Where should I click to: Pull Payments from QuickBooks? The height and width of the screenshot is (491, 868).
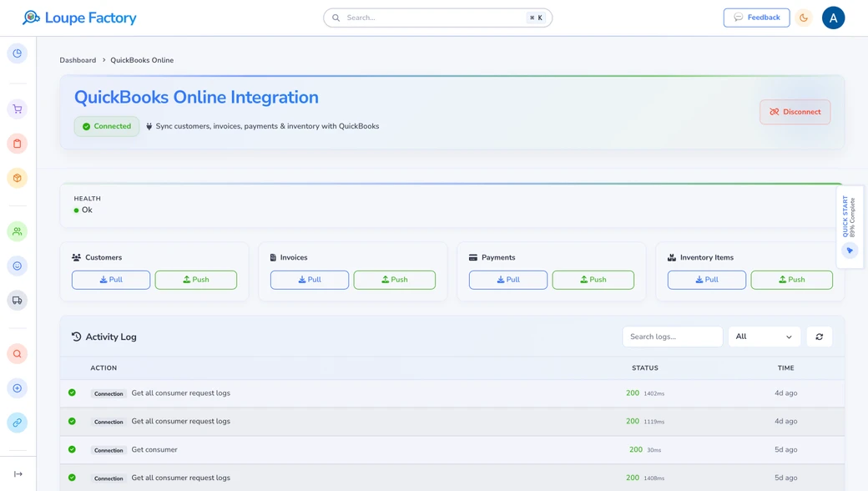(508, 280)
